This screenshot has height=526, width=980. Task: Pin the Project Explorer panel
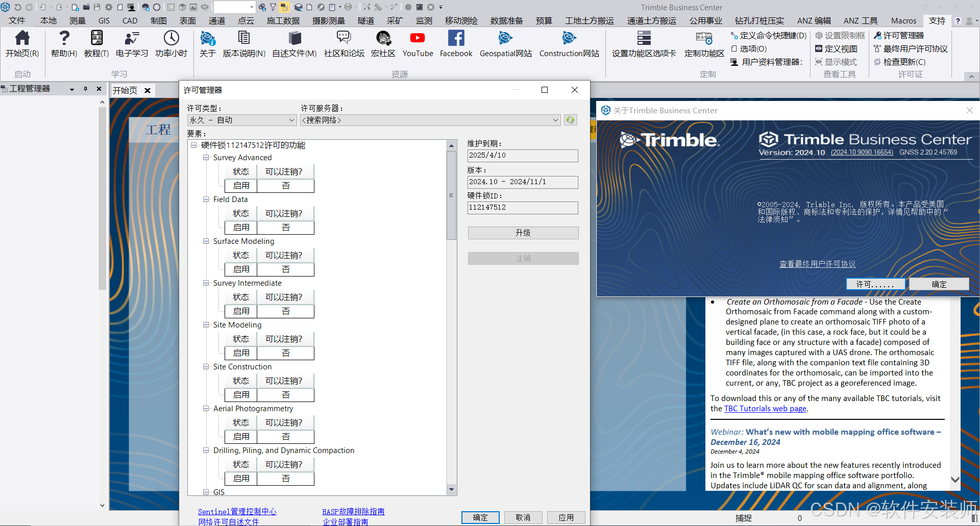pos(85,89)
